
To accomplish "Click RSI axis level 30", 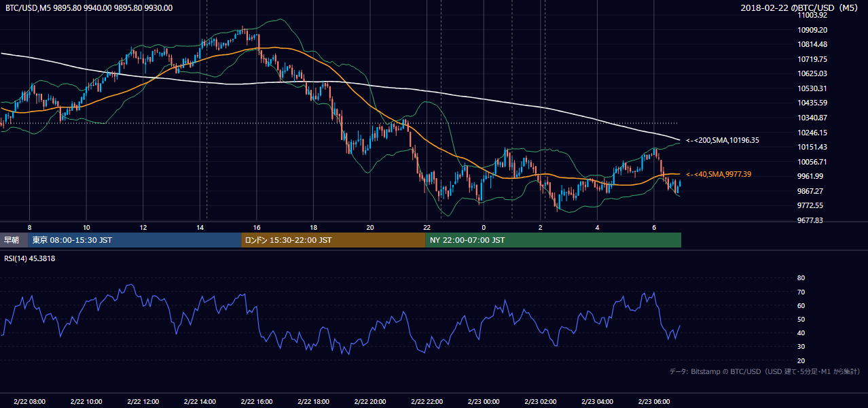I will click(801, 346).
